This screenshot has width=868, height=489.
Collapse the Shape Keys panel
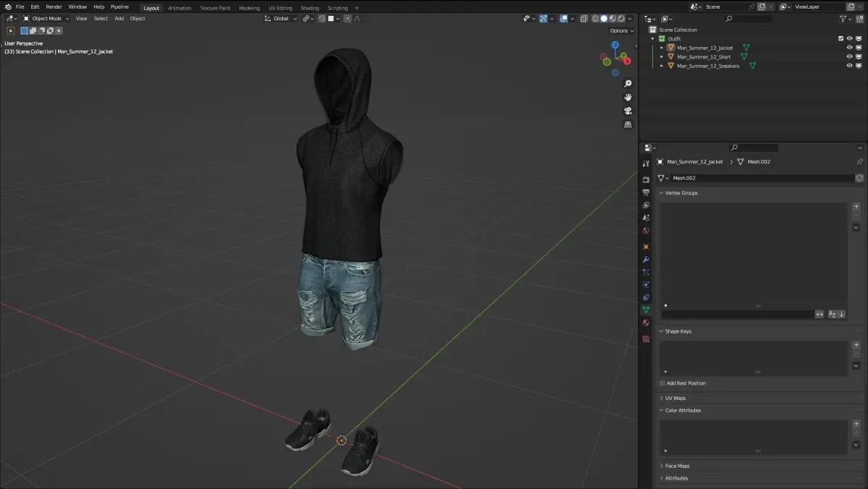661,331
